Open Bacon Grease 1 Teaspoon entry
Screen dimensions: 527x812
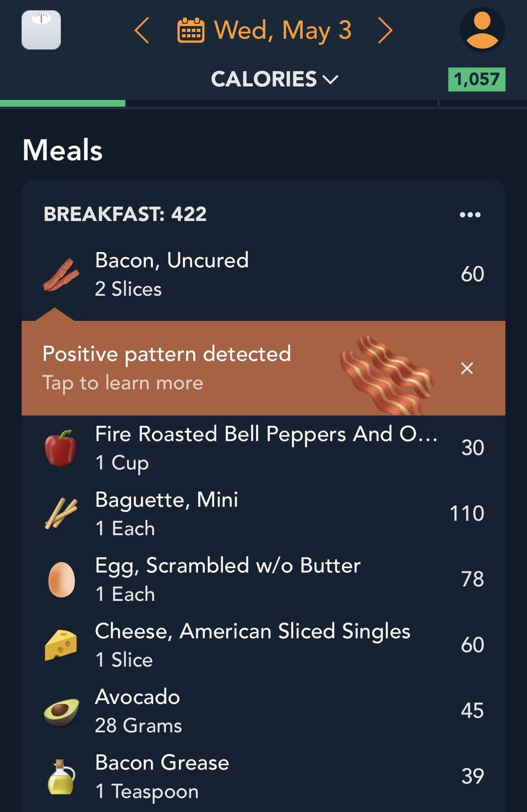pos(263,776)
